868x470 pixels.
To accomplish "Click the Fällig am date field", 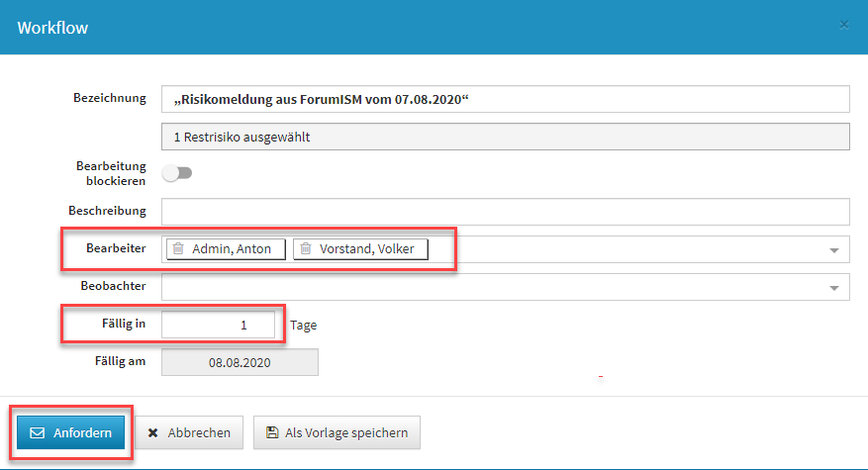I will [x=240, y=362].
